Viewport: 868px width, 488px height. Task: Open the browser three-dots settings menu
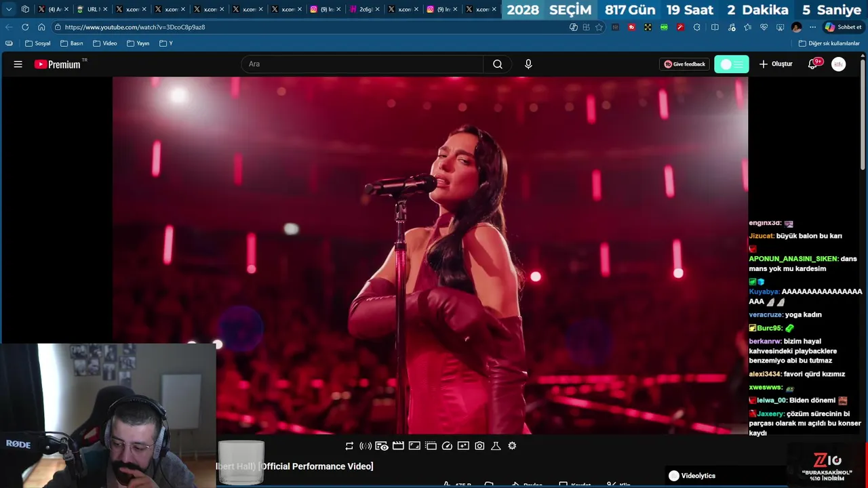point(812,27)
